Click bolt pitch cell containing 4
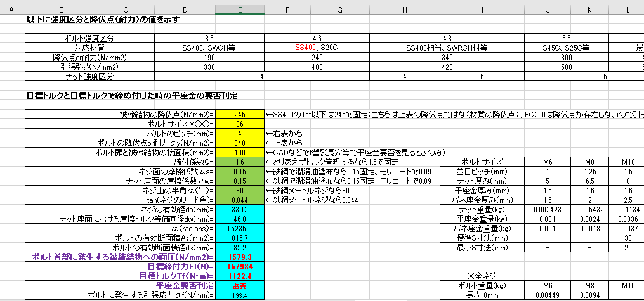Image resolution: width=644 pixels, height=301 pixels. 240,134
